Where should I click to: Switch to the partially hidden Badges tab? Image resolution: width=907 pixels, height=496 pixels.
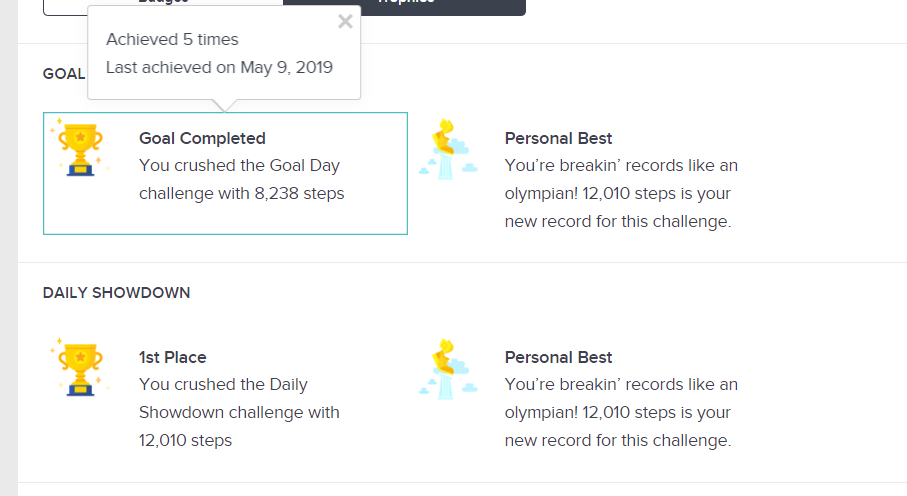(x=163, y=6)
